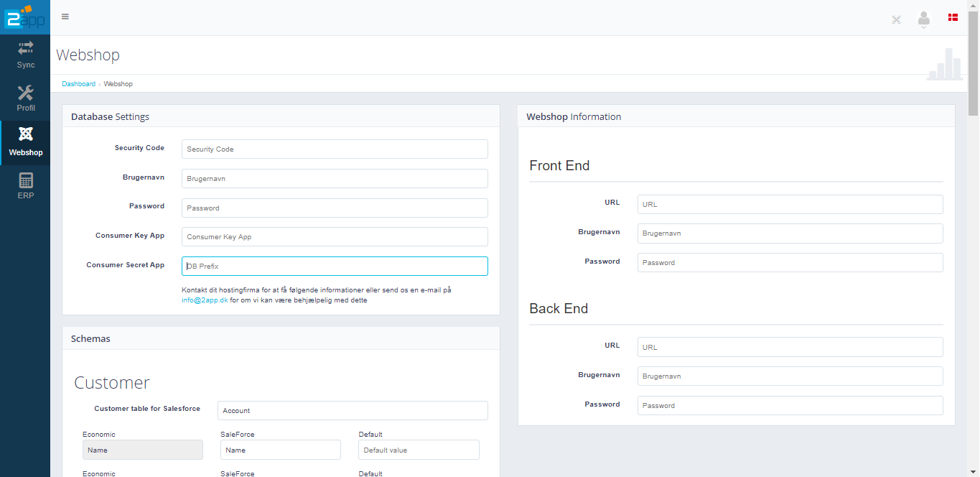Open the ERP calculator icon
Screen dimensions: 980x477
(26, 180)
